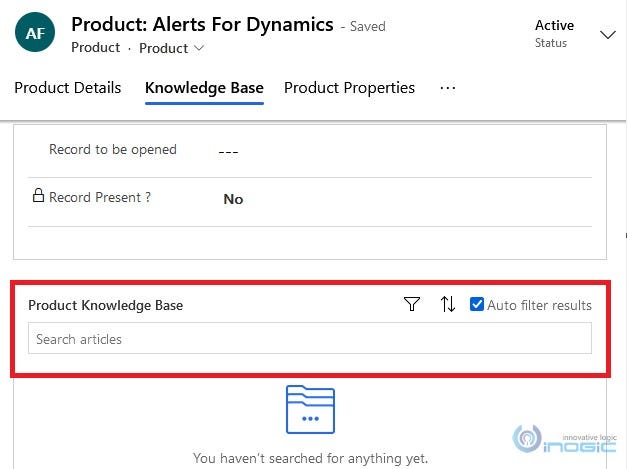The height and width of the screenshot is (469, 627).
Task: Click the title 'Product: Alerts For Dynamics'
Action: tap(202, 24)
